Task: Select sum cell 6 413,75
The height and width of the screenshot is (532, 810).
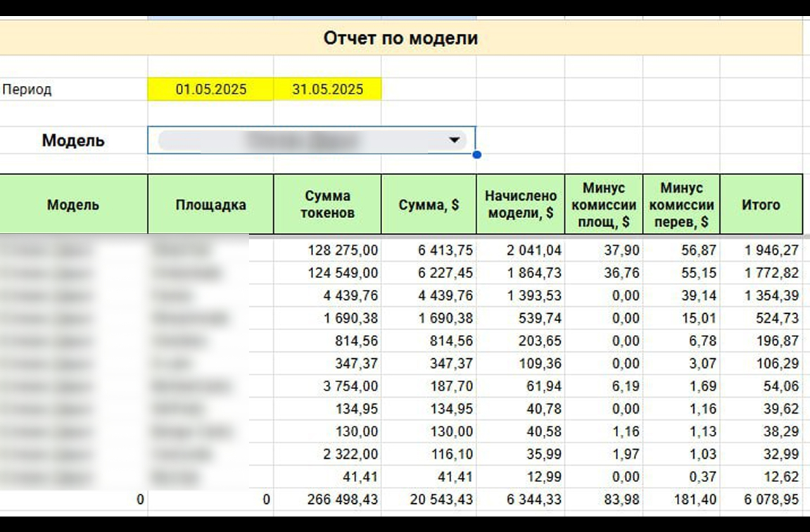Action: click(429, 250)
